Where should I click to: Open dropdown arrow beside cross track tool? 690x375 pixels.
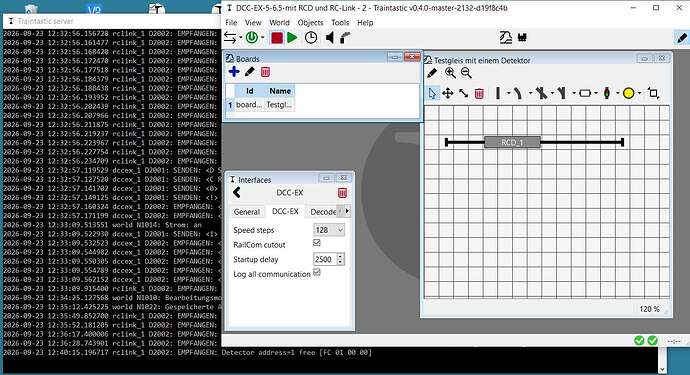pos(552,93)
